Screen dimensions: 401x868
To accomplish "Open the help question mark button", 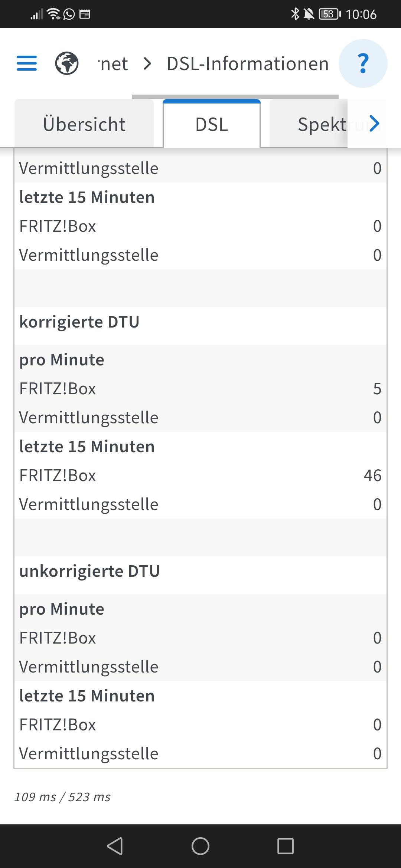I will (363, 63).
